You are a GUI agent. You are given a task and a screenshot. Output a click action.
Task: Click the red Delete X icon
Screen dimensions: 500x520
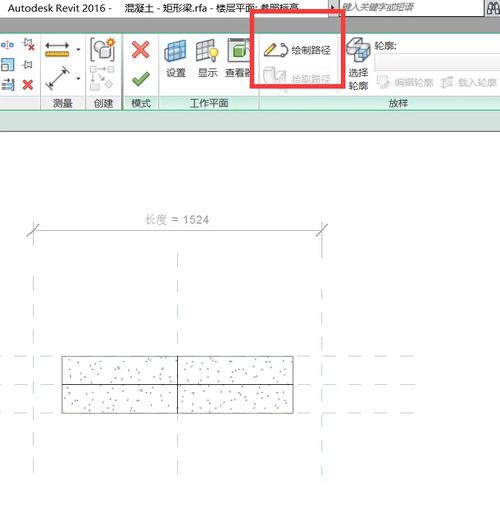(28, 85)
